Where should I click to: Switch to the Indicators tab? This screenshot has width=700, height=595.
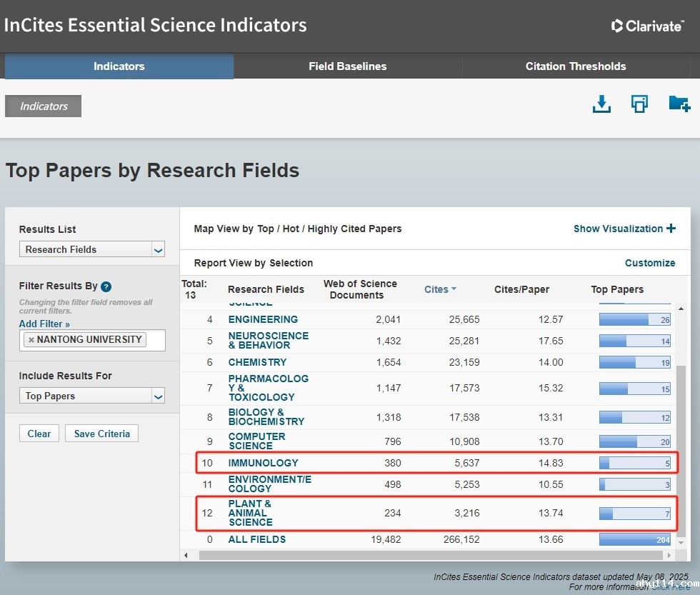point(119,66)
